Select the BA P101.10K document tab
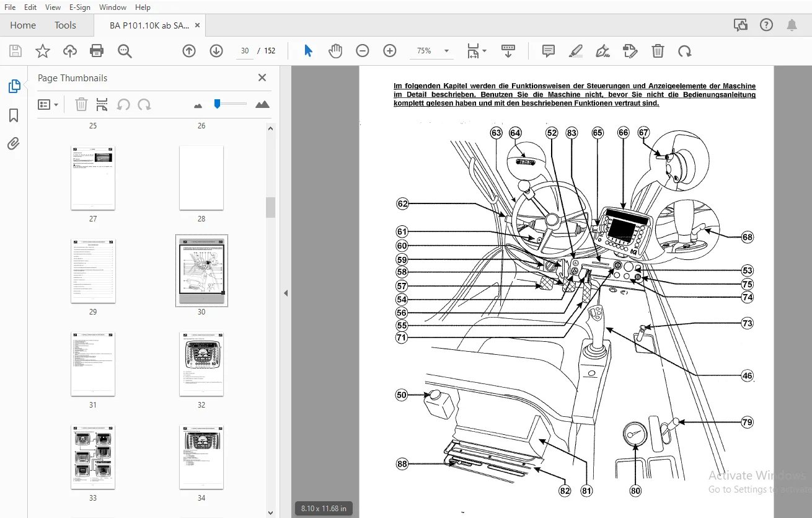The height and width of the screenshot is (518, 812). point(149,25)
